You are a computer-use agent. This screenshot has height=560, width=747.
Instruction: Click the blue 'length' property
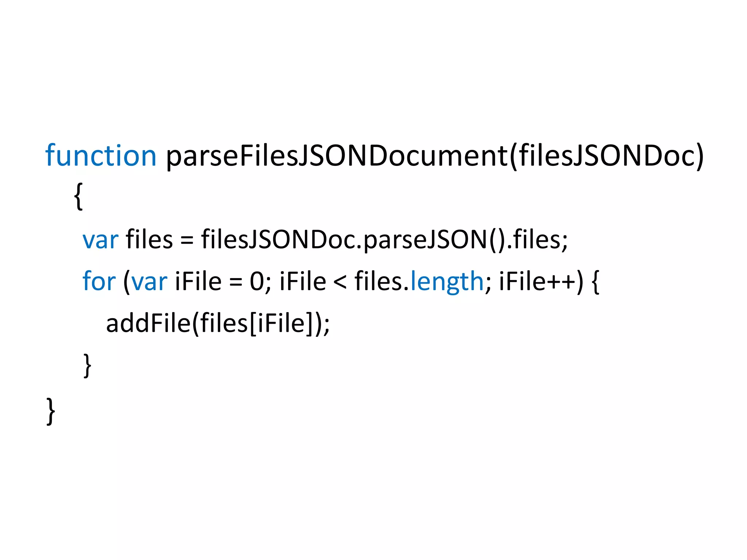(447, 281)
